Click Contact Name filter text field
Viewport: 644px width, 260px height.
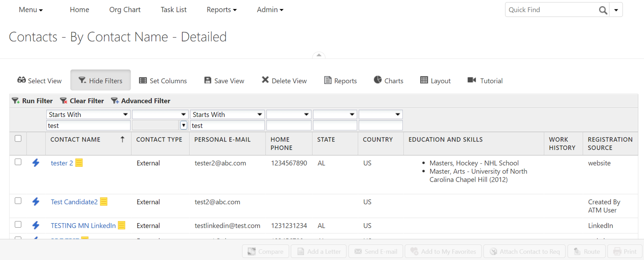pos(88,125)
